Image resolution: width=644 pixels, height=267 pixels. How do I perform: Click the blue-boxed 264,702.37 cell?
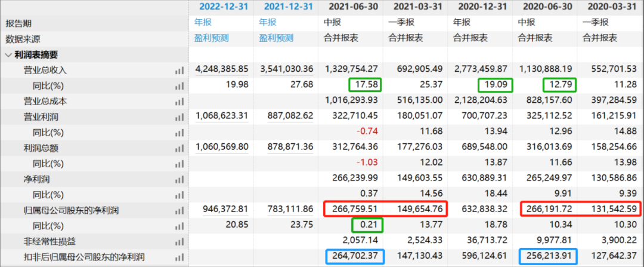(x=354, y=256)
